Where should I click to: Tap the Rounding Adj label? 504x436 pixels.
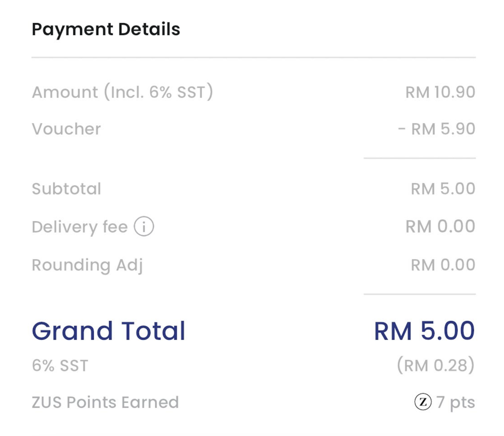coord(87,265)
